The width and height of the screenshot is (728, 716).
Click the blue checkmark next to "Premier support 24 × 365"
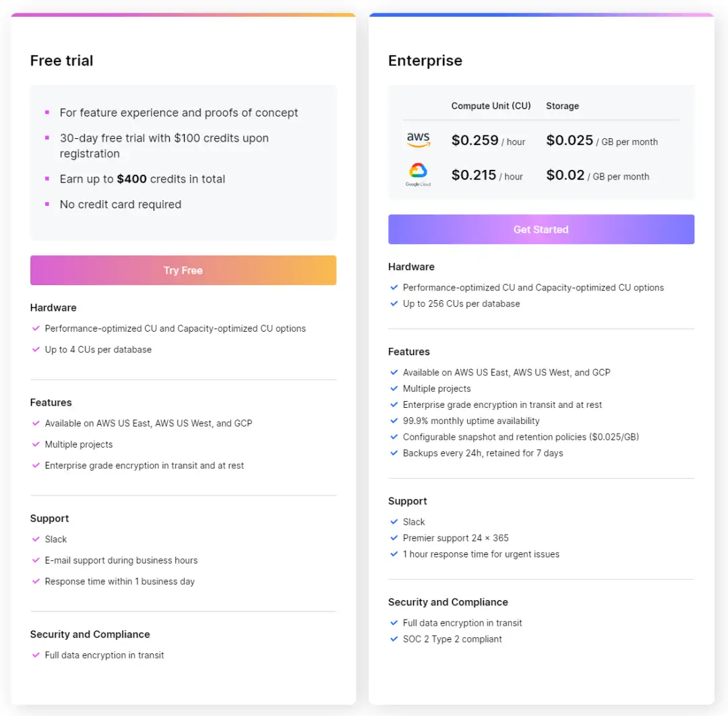click(394, 538)
